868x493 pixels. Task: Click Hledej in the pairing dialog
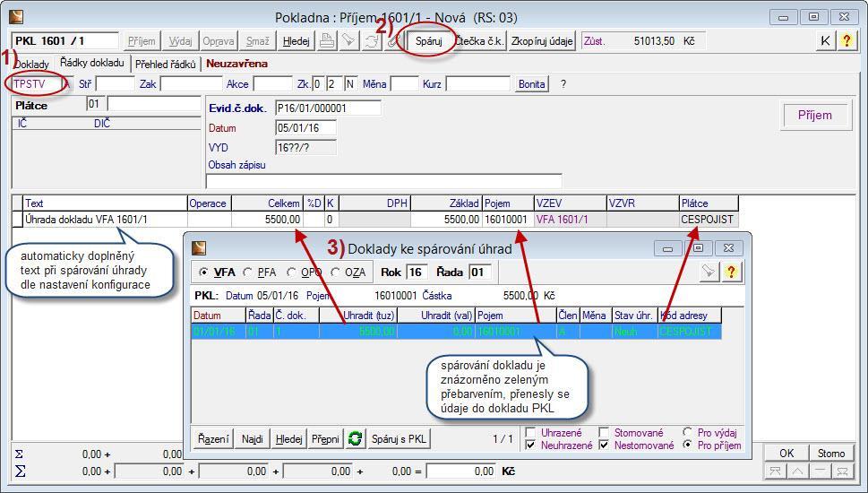pyautogui.click(x=289, y=438)
